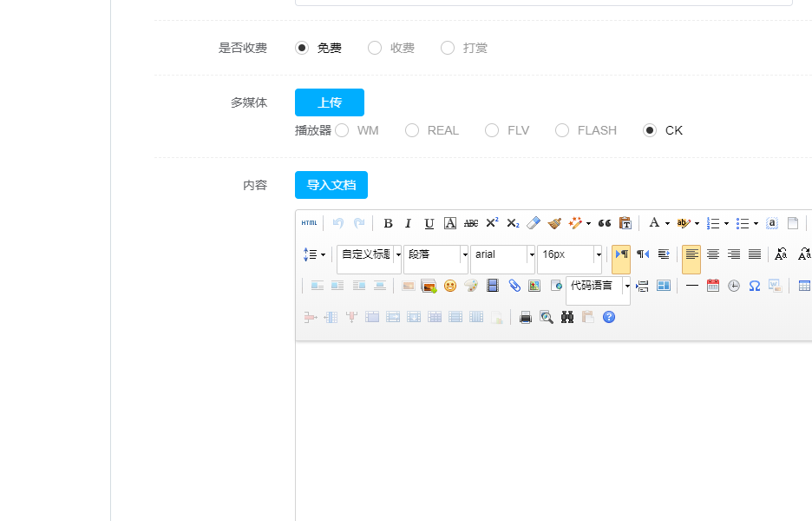Viewport: 812px width, 521px height.
Task: Click the HTML source view icon
Action: [x=309, y=223]
